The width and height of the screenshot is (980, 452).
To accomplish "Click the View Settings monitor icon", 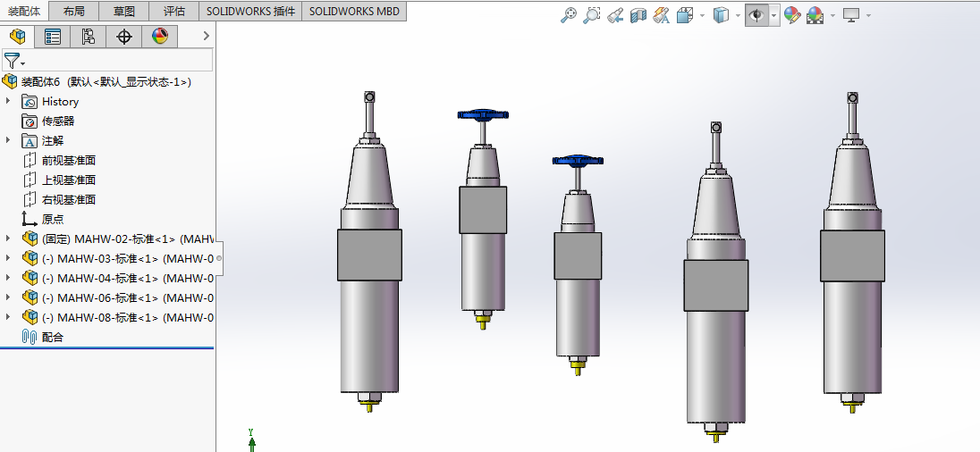I will point(851,15).
